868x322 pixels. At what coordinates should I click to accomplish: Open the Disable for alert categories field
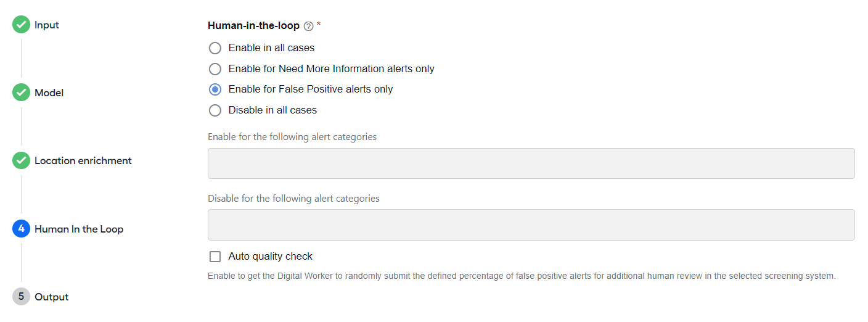click(x=531, y=225)
